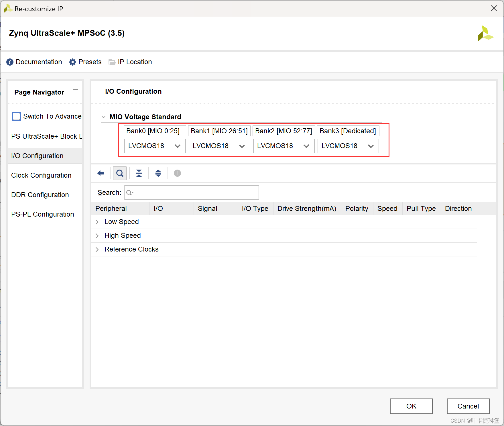The image size is (504, 426).
Task: Click the Drive Strength(mA) column header
Action: click(307, 209)
